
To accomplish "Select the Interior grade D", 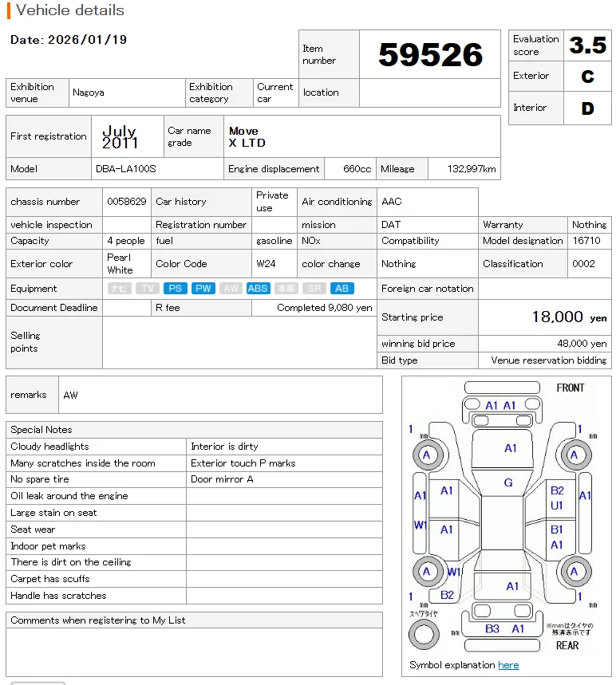I will point(587,108).
